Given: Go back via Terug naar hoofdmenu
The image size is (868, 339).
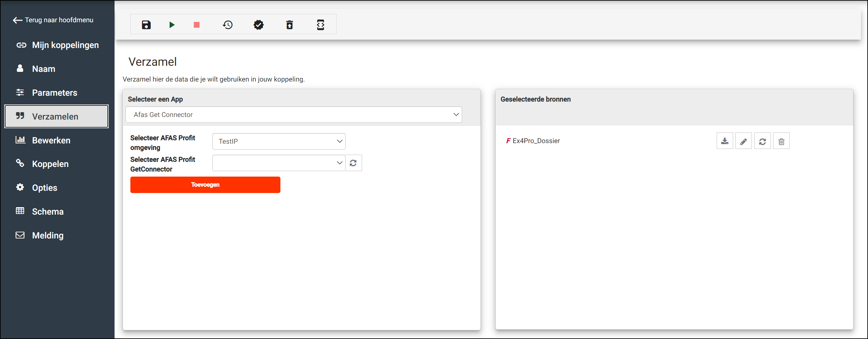Looking at the screenshot, I should 53,20.
